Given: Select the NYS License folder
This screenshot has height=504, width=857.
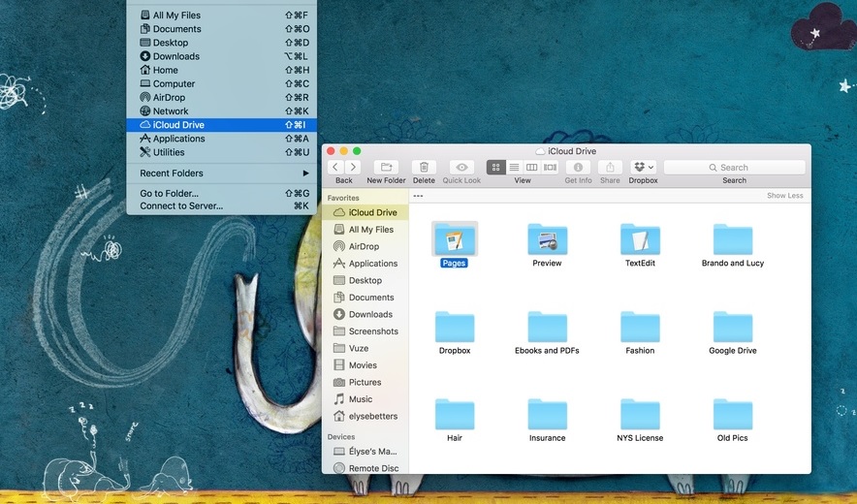Looking at the screenshot, I should [640, 415].
